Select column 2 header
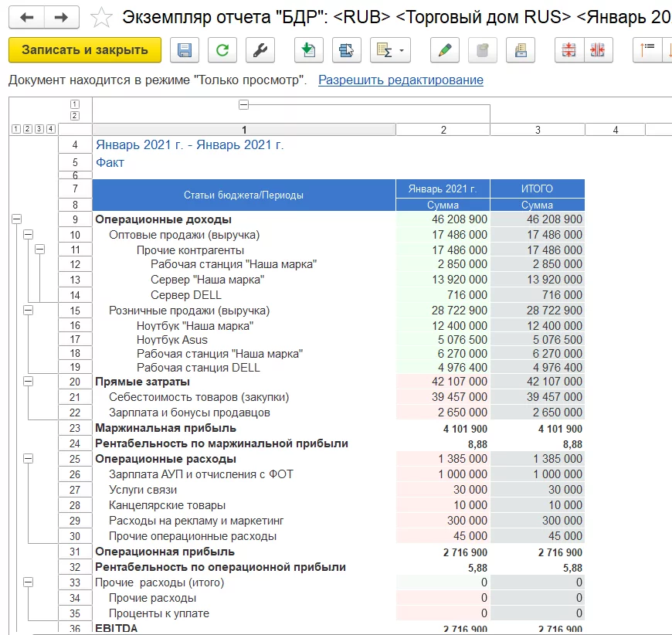 coord(443,130)
